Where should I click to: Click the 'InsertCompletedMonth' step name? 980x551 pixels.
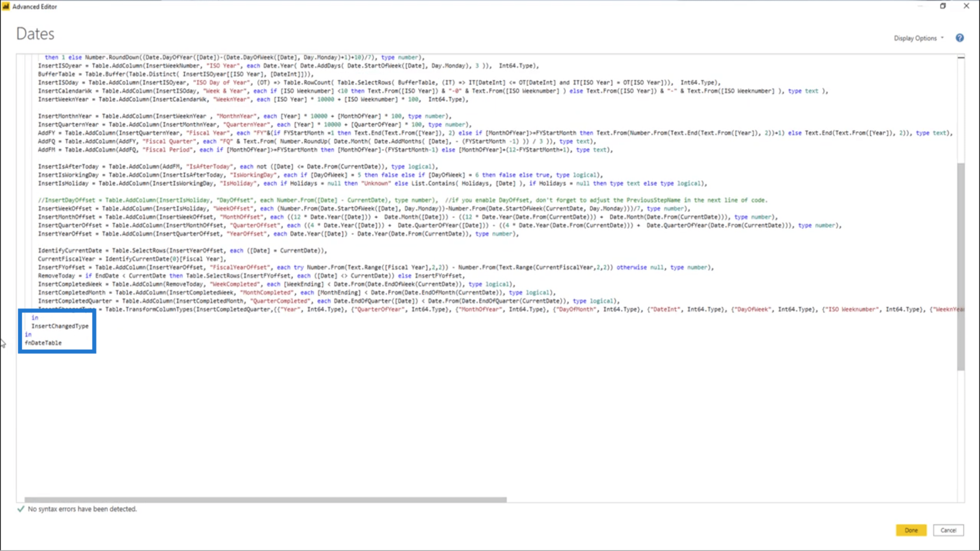click(72, 293)
